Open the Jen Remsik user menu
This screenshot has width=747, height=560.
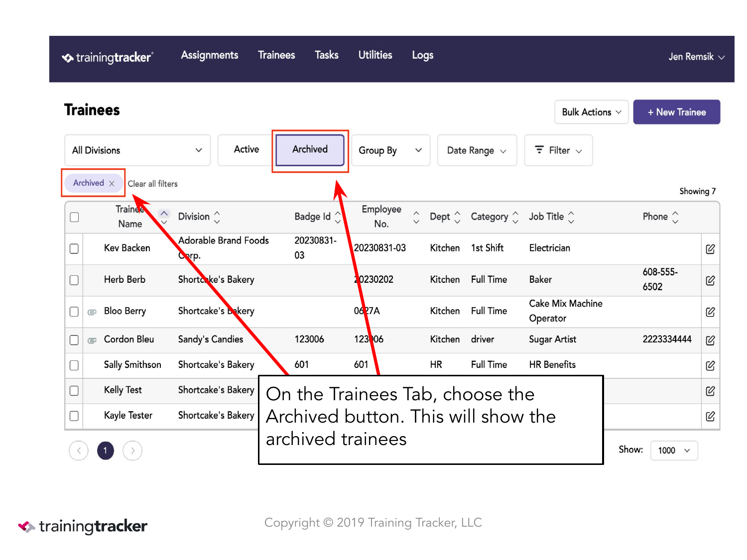pos(696,57)
